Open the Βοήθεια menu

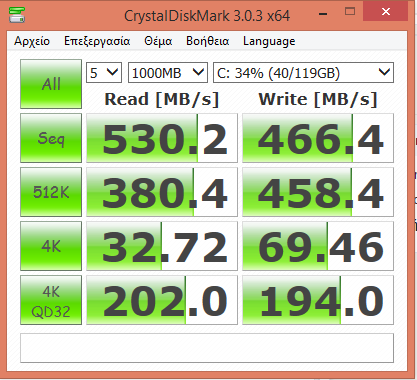pyautogui.click(x=208, y=41)
